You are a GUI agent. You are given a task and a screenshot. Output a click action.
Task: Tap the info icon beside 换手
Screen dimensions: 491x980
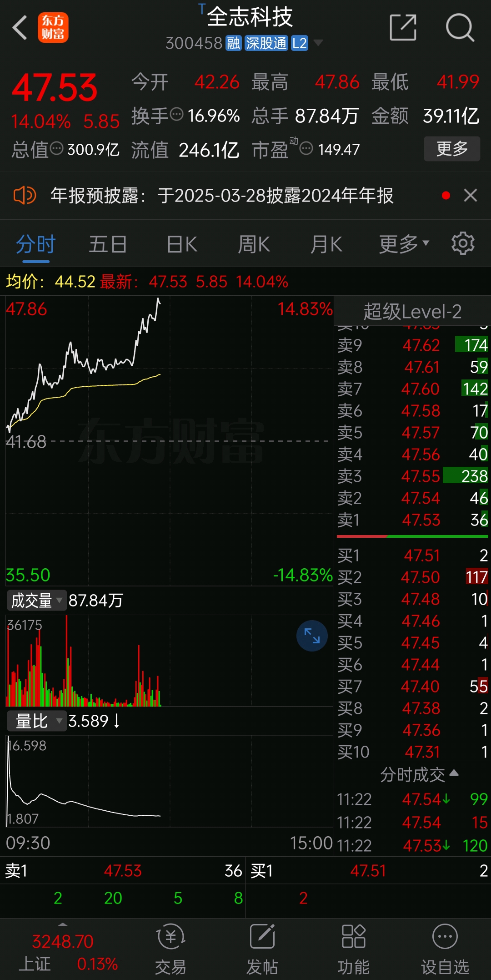(x=176, y=114)
